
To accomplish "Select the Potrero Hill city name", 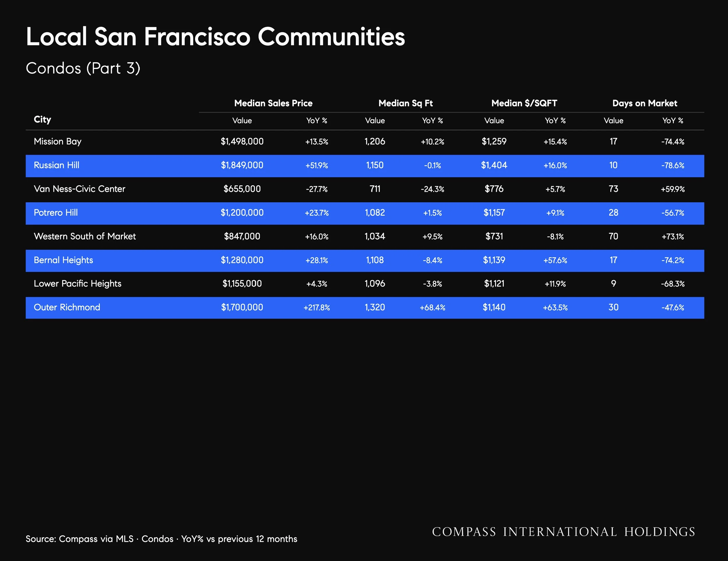I will coord(56,212).
